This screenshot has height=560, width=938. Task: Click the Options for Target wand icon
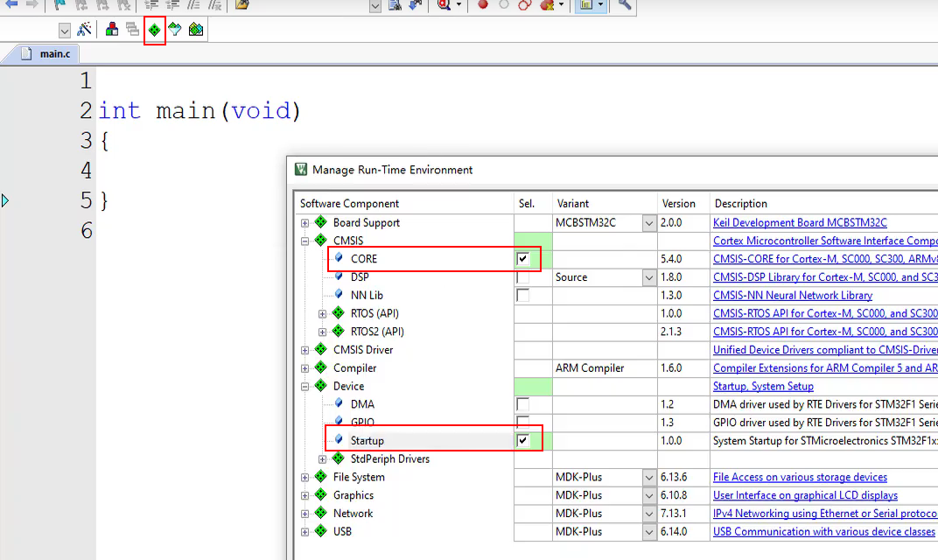tap(84, 30)
